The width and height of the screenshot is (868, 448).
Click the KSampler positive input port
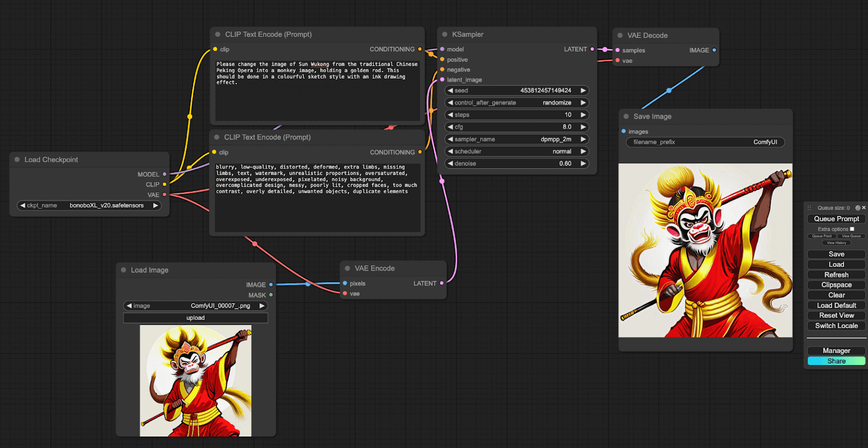point(442,60)
